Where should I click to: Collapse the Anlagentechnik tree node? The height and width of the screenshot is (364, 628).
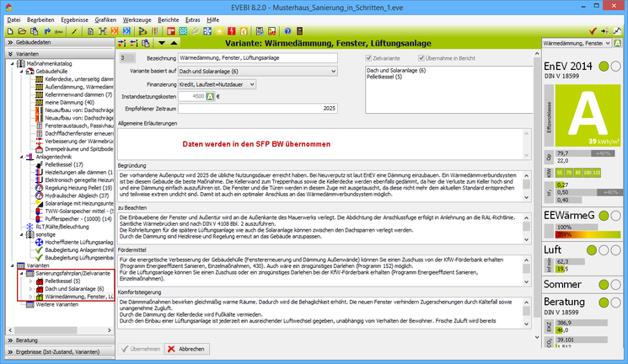click(x=22, y=157)
